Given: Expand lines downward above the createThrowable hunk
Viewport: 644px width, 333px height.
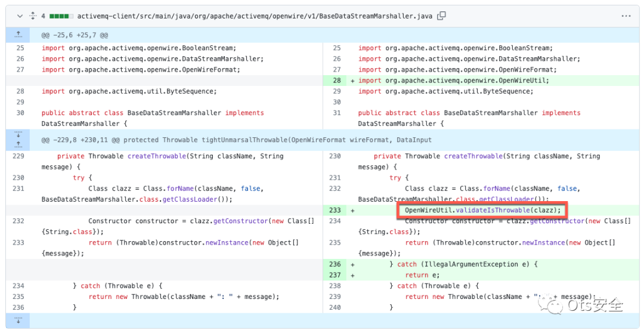Looking at the screenshot, I should coord(18,135).
